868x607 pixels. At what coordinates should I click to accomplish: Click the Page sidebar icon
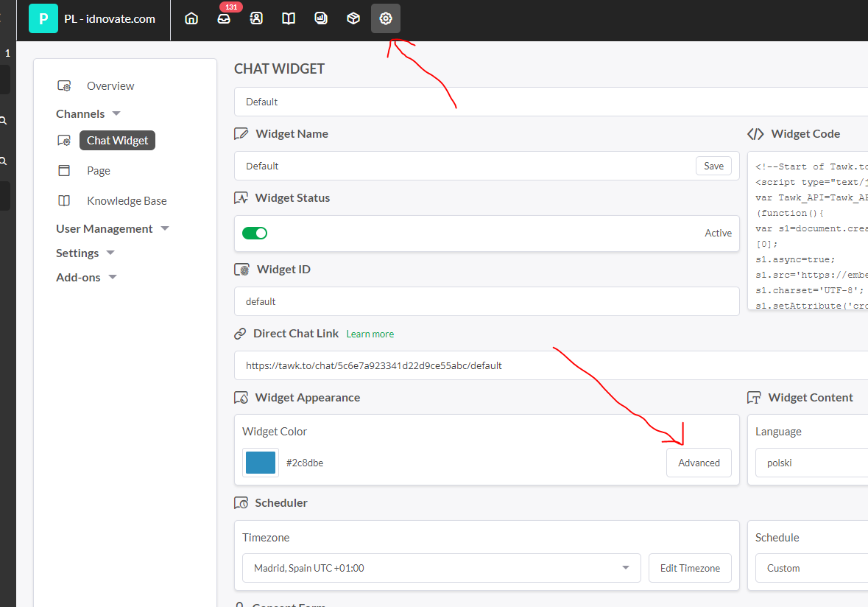pos(64,171)
